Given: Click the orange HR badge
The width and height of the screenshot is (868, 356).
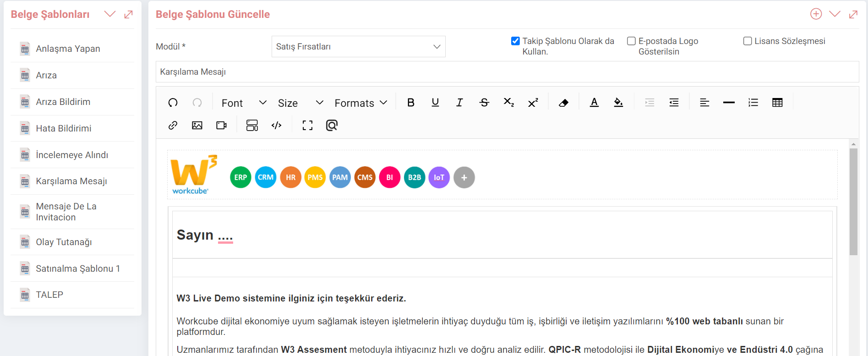Looking at the screenshot, I should (x=290, y=177).
